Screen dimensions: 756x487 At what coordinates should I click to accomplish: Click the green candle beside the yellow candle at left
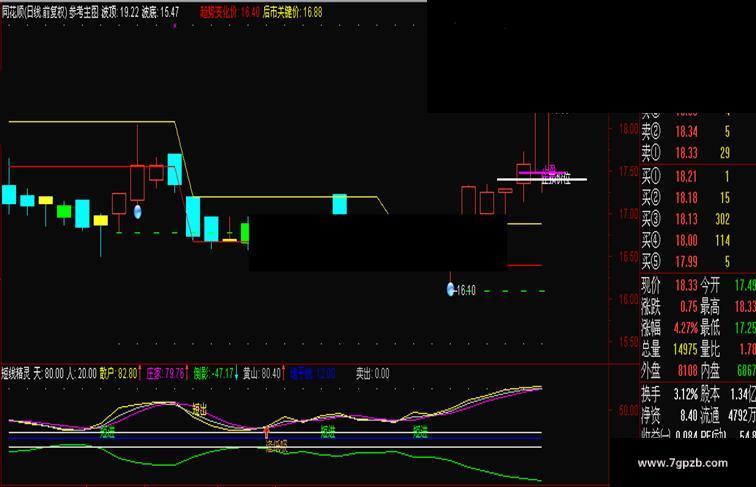[64, 211]
